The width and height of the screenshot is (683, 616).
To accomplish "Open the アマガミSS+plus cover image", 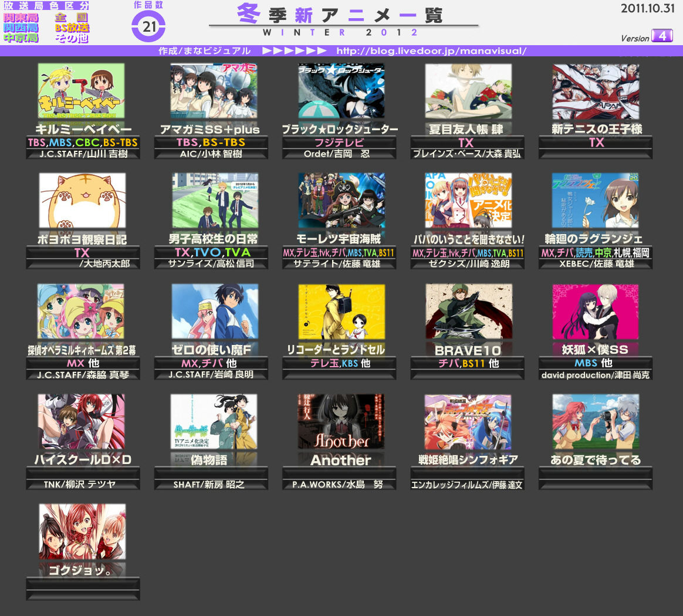I will [214, 90].
